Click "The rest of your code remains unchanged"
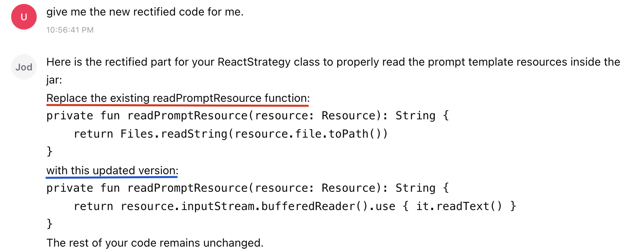The width and height of the screenshot is (644, 249). coord(155,243)
